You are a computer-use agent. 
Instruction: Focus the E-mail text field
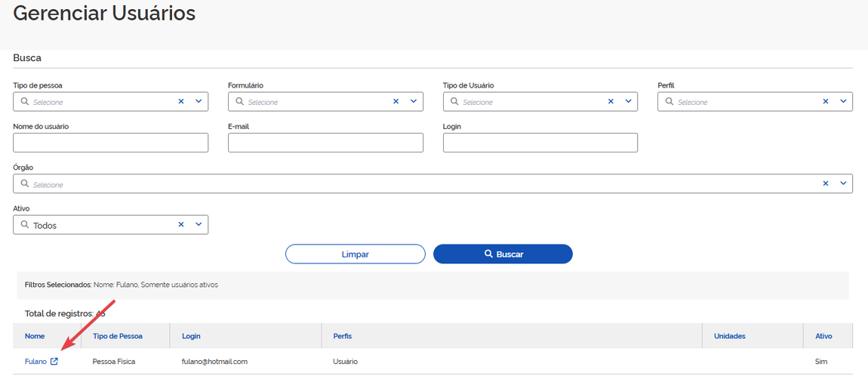tap(325, 143)
